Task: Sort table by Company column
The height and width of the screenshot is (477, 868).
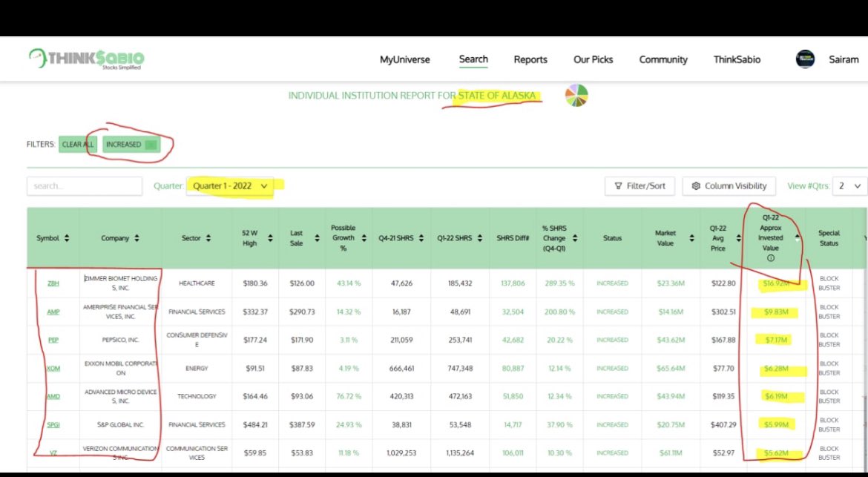Action: (x=137, y=238)
